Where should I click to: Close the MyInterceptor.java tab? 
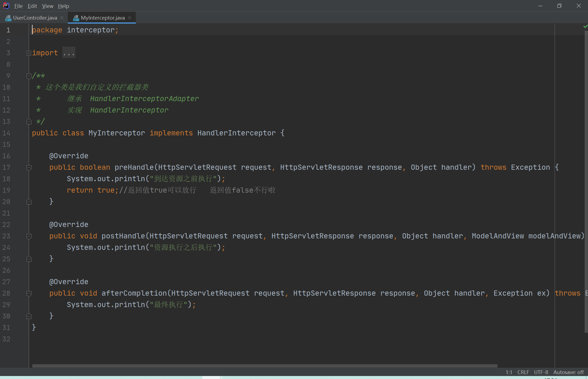pyautogui.click(x=130, y=18)
